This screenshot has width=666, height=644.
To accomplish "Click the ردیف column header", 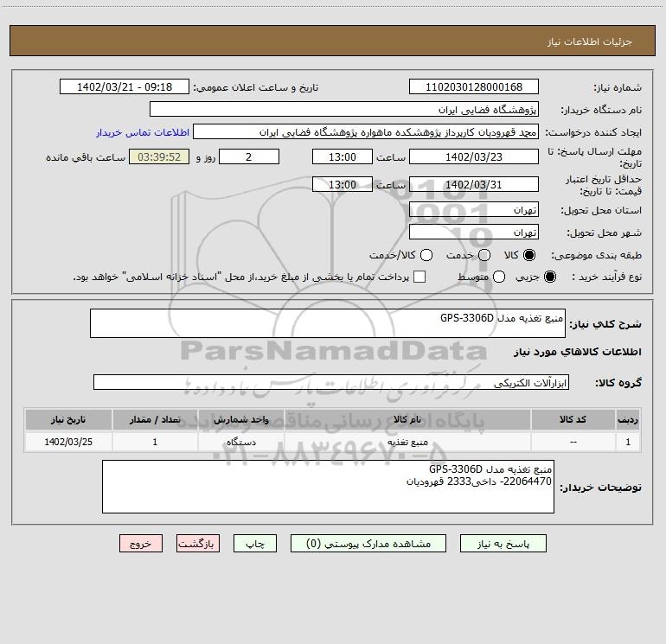I will [x=628, y=419].
